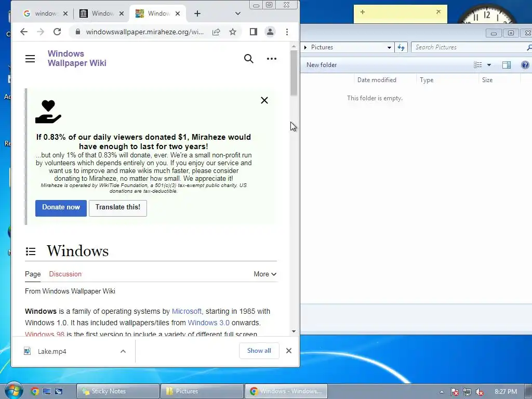Open Explorer address history dropdown
This screenshot has height=399, width=532.
389,47
